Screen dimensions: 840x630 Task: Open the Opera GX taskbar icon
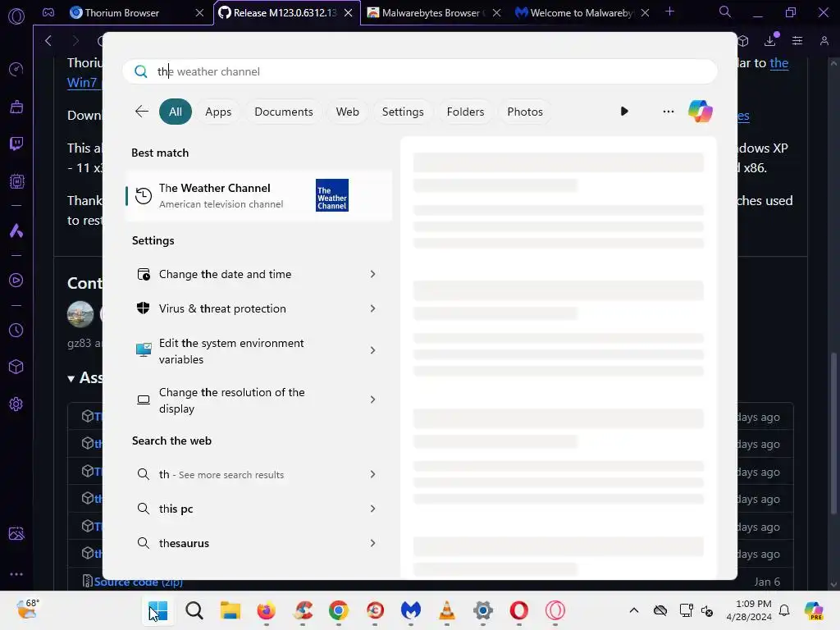(x=555, y=610)
